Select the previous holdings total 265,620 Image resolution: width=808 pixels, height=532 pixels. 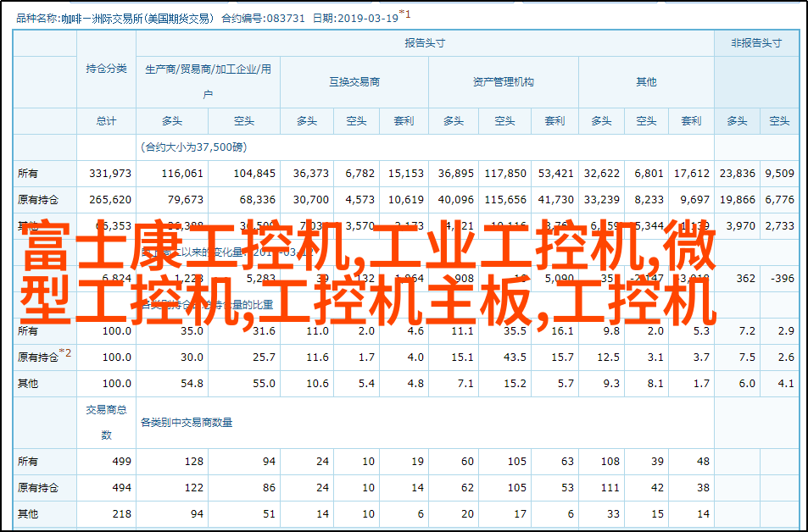(110, 199)
